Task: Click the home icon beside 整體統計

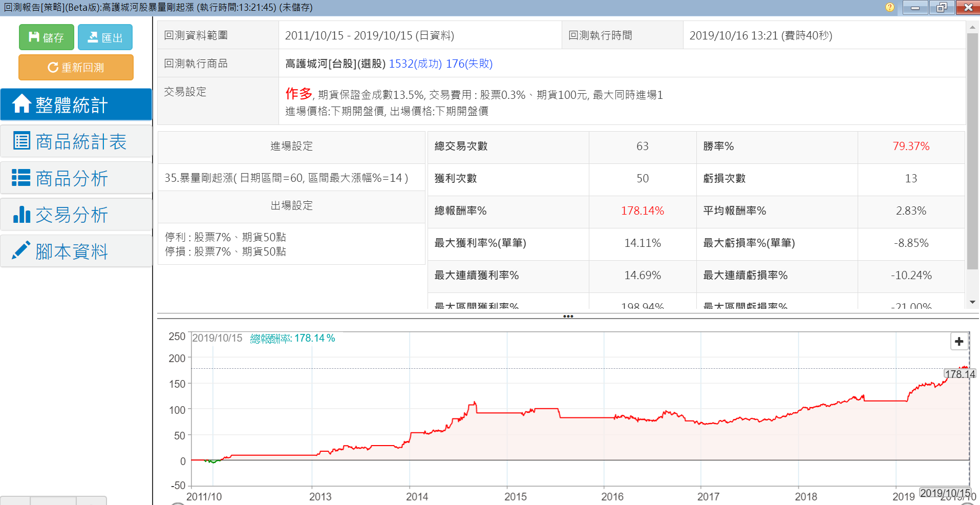Action: pos(22,104)
